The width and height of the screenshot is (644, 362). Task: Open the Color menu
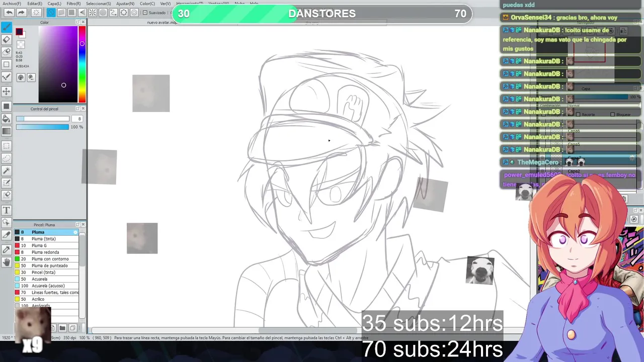[147, 4]
